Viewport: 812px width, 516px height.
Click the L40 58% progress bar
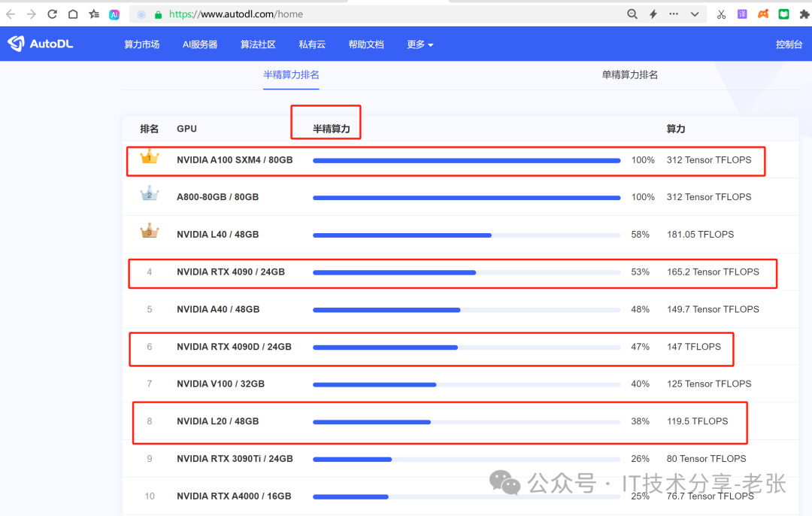click(467, 235)
